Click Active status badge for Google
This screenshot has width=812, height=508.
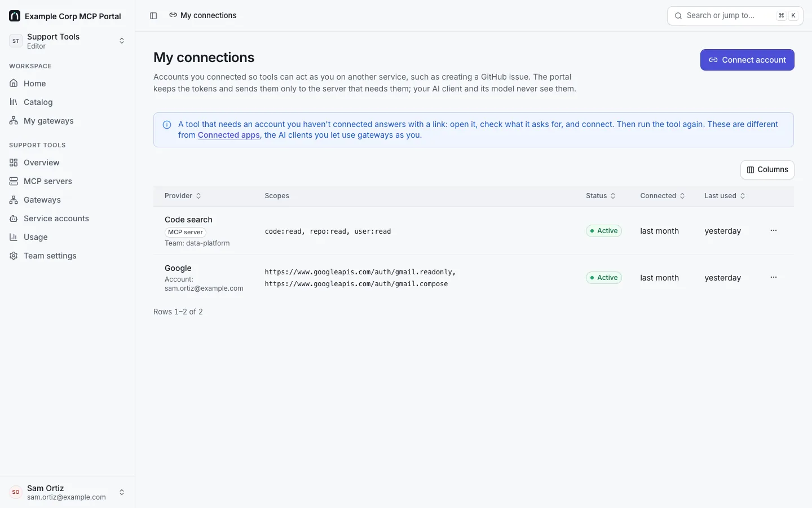pyautogui.click(x=604, y=278)
